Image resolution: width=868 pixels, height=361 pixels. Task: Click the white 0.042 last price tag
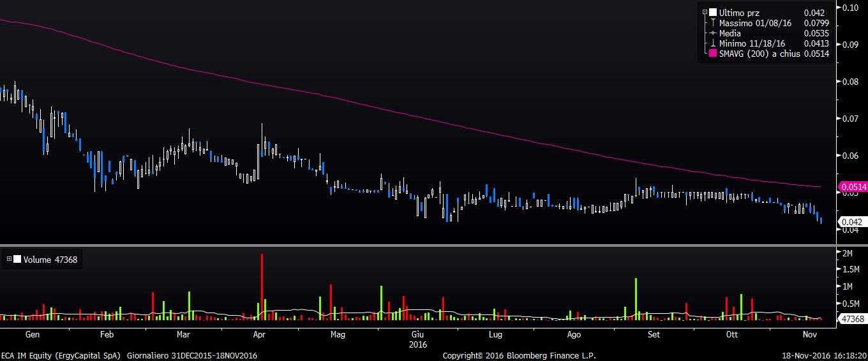click(x=853, y=222)
